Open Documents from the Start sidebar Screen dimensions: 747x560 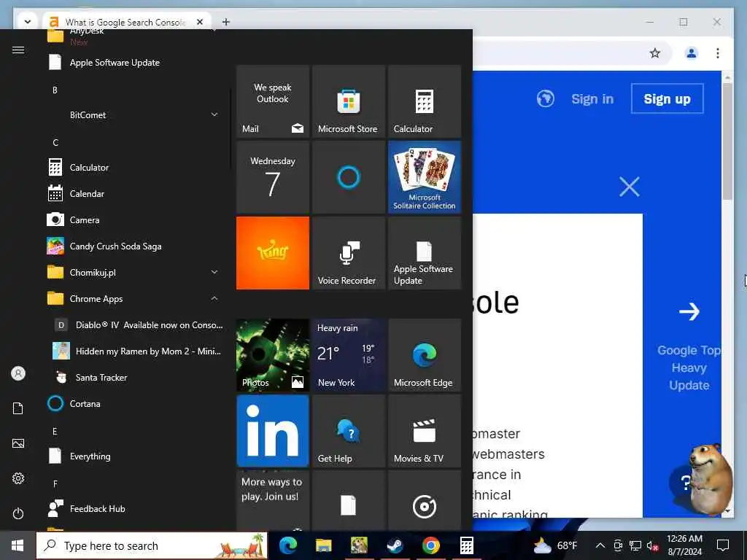(18, 408)
